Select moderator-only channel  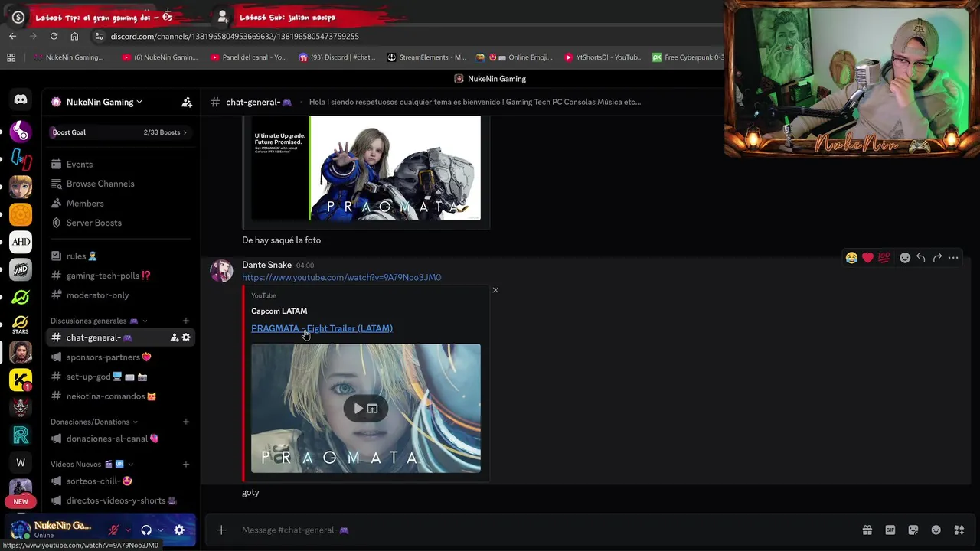[121, 295]
